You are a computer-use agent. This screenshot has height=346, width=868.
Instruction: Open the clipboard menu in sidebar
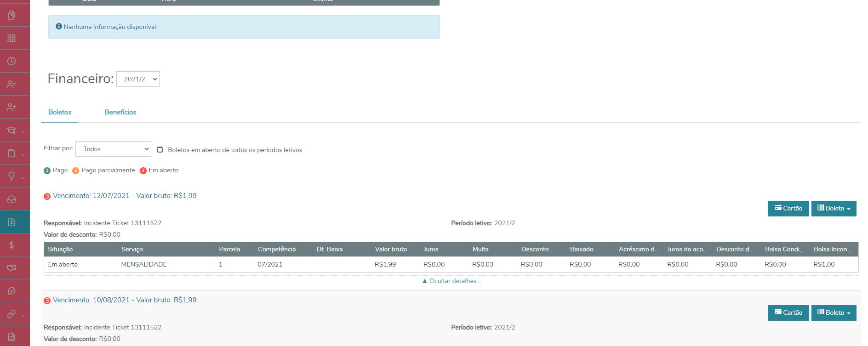tap(12, 153)
